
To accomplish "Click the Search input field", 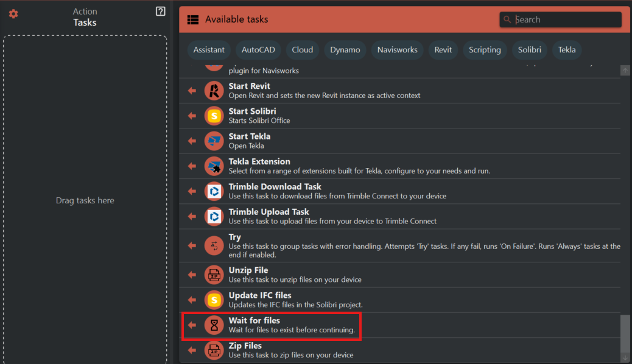I will pos(566,19).
